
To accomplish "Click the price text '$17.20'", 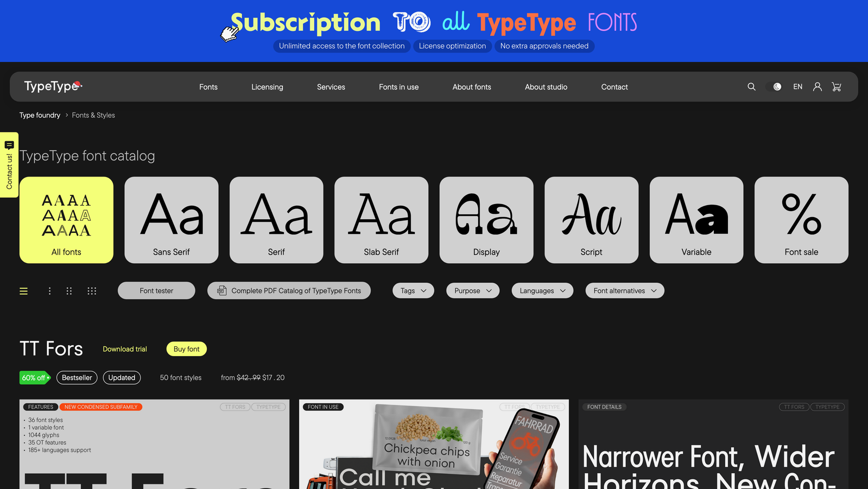I will (x=273, y=378).
